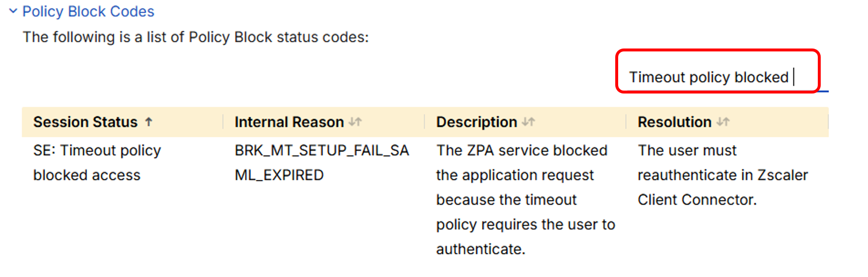Screen dimensions: 868x277
Task: Click the Internal Reason sort arrows icon
Action: point(355,122)
